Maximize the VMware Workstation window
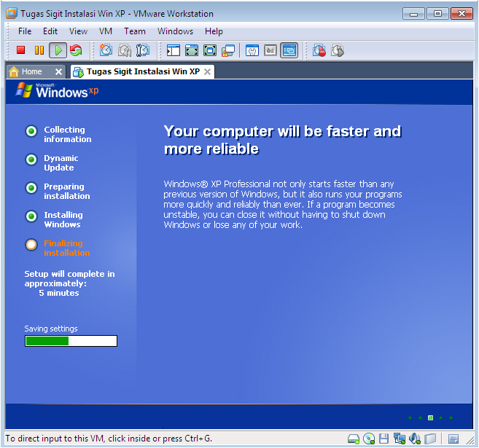 click(437, 14)
